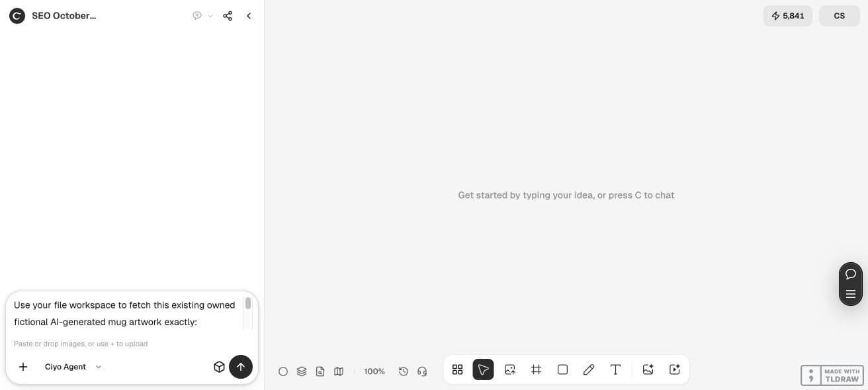Click the Ciyo logo icon
This screenshot has width=868, height=390.
tap(17, 16)
